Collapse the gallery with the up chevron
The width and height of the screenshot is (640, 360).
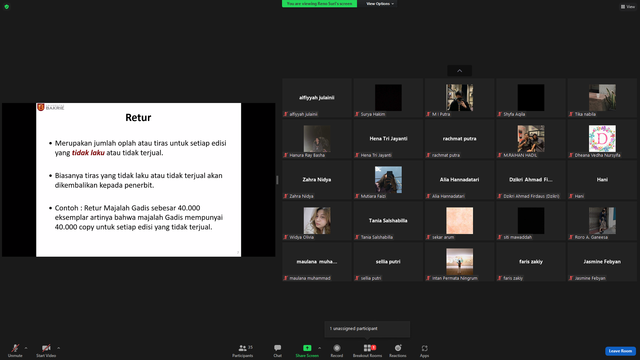point(460,71)
